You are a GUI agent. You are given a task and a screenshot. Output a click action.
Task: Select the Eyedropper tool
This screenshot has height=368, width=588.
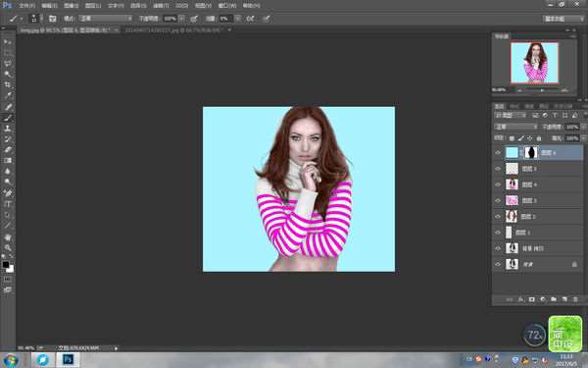(x=8, y=96)
